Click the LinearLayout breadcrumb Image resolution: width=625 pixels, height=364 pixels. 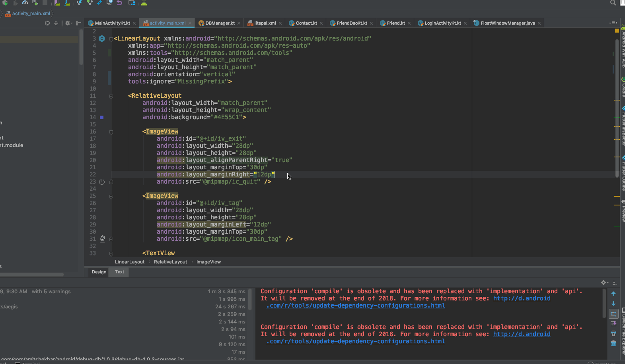tap(130, 262)
